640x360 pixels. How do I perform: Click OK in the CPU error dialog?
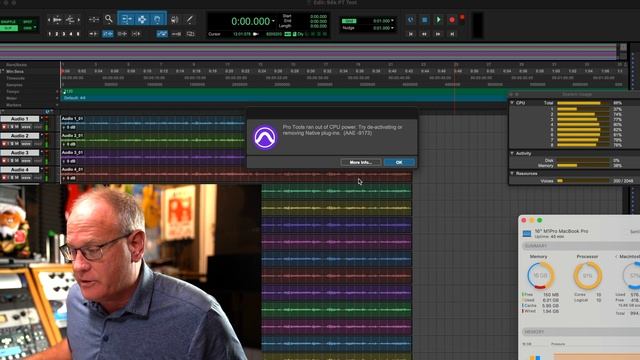click(399, 162)
